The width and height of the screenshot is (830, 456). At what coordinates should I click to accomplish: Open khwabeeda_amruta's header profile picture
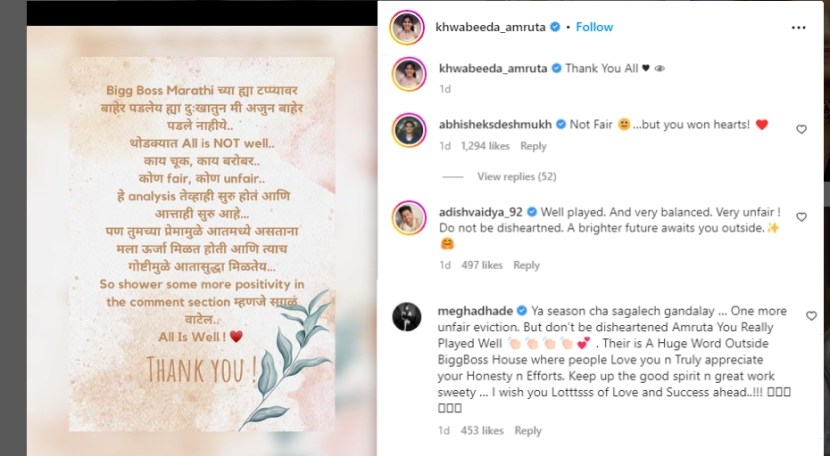coord(407,27)
